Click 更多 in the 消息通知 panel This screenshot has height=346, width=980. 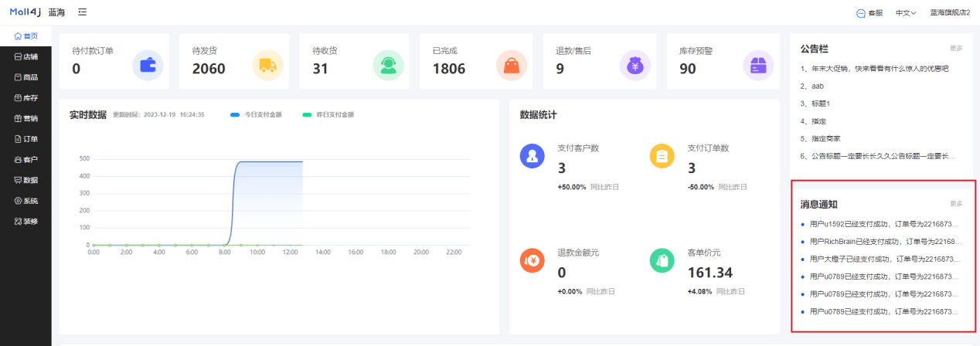pyautogui.click(x=956, y=204)
